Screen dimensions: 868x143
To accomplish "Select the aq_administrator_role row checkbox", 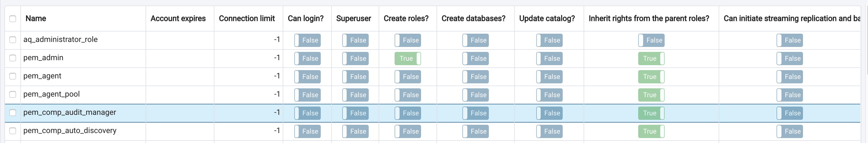I will coord(13,40).
